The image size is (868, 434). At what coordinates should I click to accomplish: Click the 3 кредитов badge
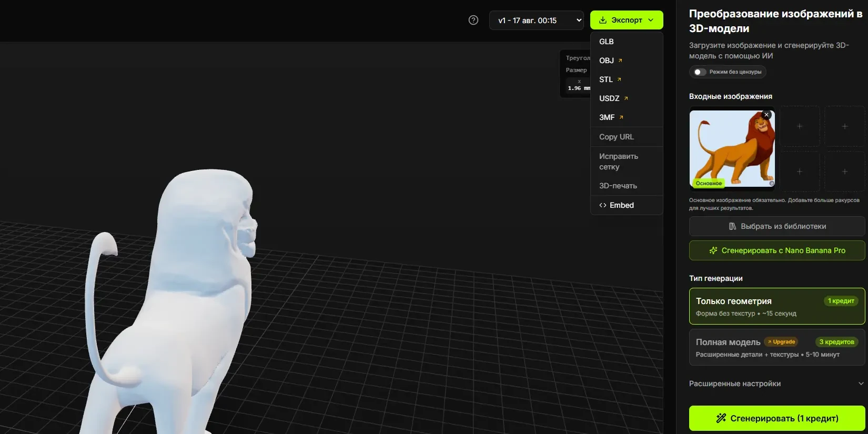click(836, 342)
